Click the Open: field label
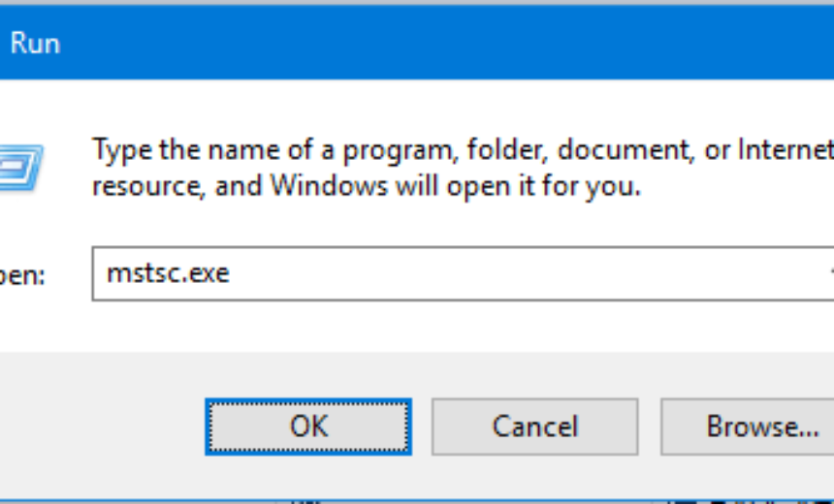This screenshot has width=834, height=504. [x=21, y=274]
